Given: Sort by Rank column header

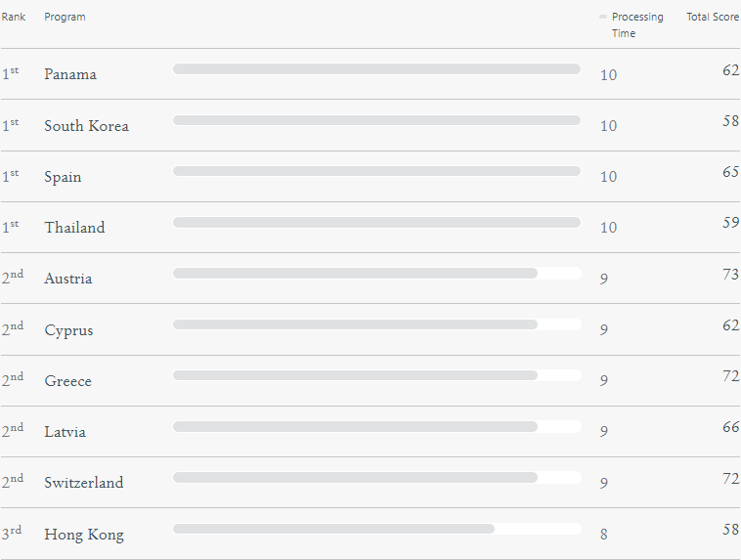Looking at the screenshot, I should [x=14, y=17].
